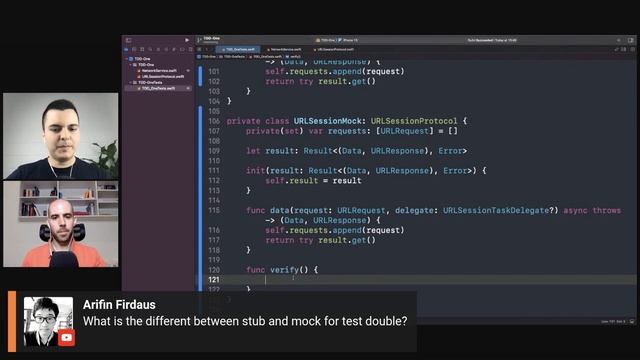Open the related items grid icon
Screen dimensions: 640x360
click(x=199, y=49)
